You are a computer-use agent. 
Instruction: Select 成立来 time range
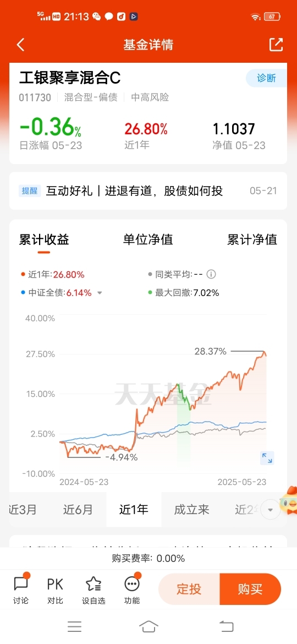coord(191,510)
